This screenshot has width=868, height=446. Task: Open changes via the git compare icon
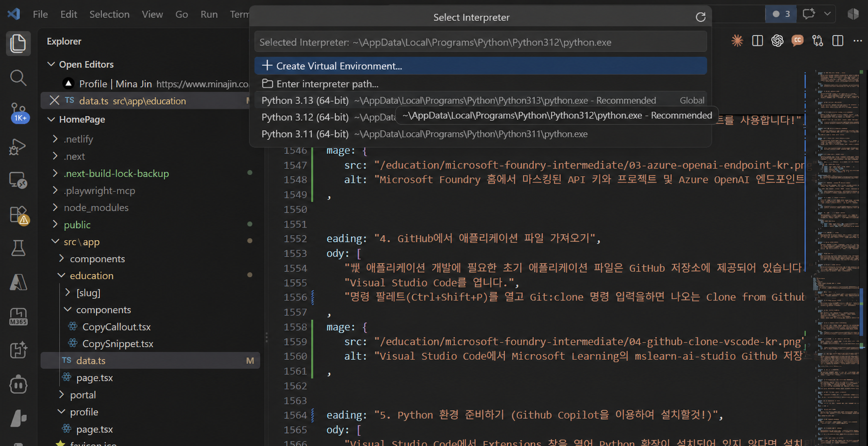(x=817, y=41)
